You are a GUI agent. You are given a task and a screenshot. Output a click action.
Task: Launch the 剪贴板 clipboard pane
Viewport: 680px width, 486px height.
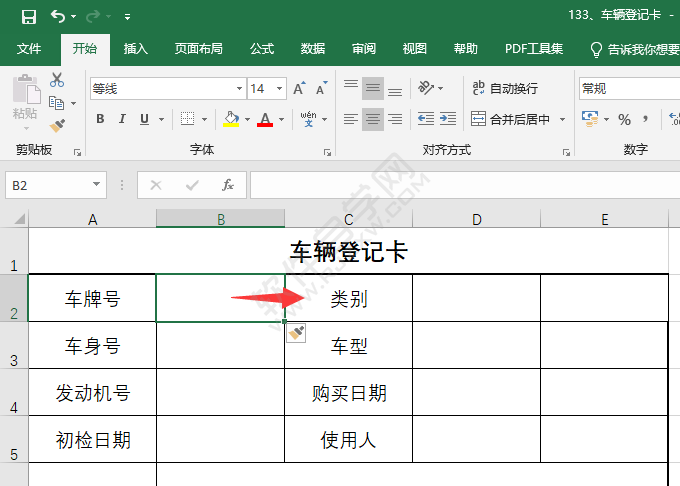click(77, 152)
